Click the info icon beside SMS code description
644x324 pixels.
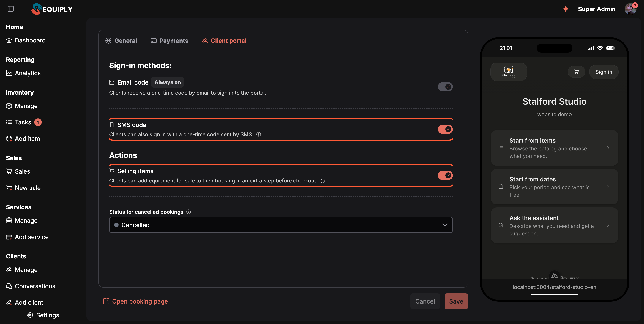pyautogui.click(x=258, y=134)
